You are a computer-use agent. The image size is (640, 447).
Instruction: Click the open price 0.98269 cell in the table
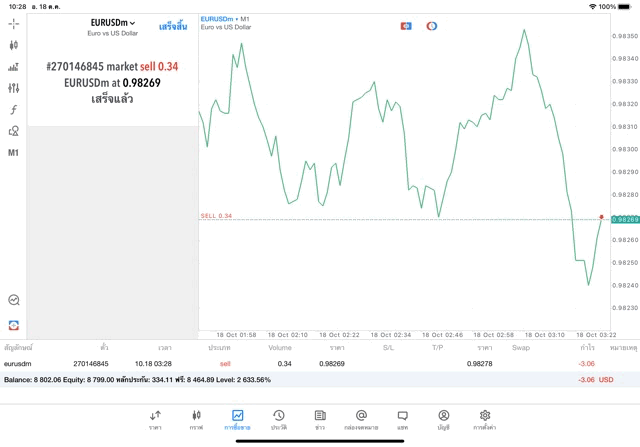[x=332, y=364]
